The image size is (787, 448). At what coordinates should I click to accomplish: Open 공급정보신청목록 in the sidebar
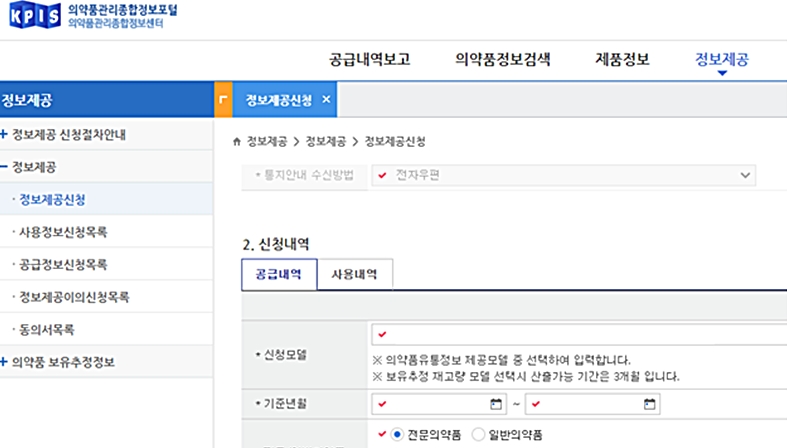(63, 265)
